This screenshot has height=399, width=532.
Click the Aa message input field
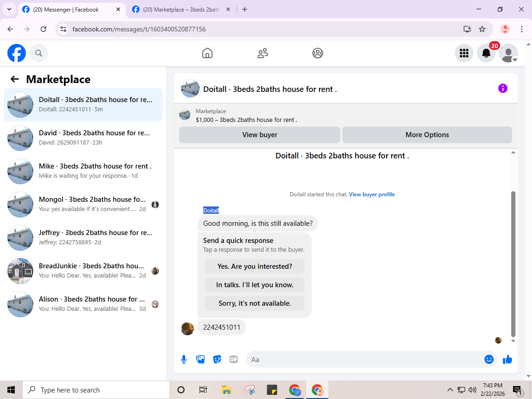(365, 359)
